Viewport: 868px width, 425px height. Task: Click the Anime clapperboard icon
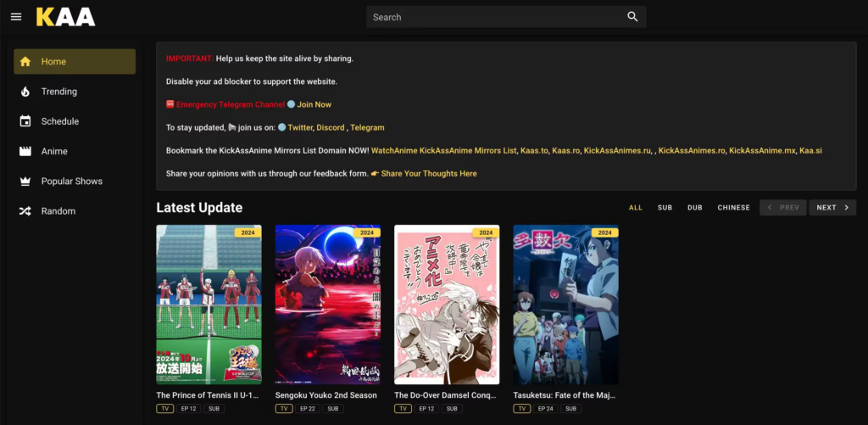(25, 151)
